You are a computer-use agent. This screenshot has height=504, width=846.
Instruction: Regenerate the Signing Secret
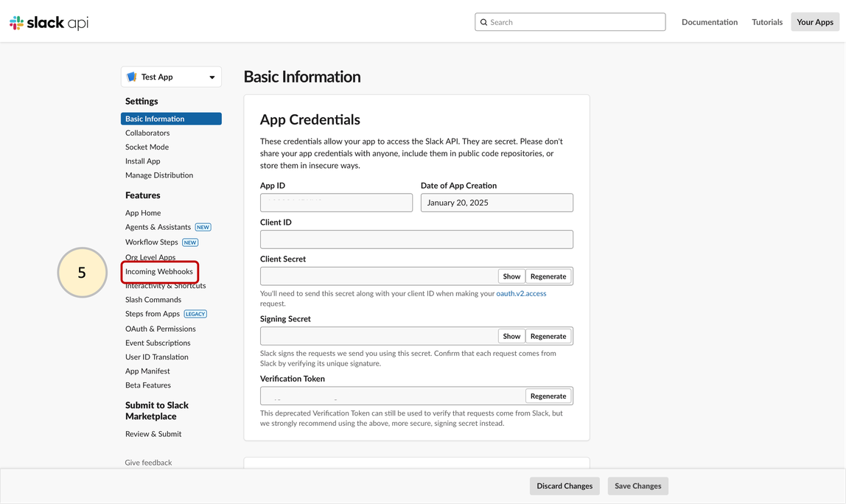click(548, 336)
